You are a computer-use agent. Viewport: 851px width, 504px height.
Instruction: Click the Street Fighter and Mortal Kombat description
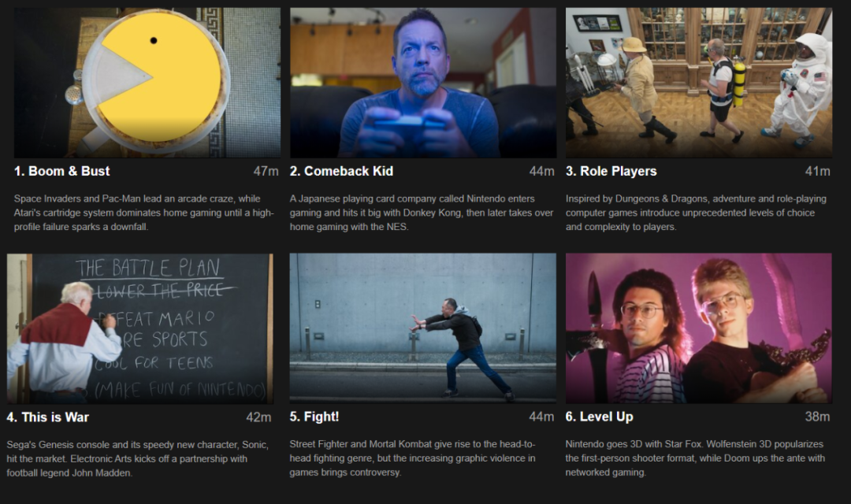point(412,458)
